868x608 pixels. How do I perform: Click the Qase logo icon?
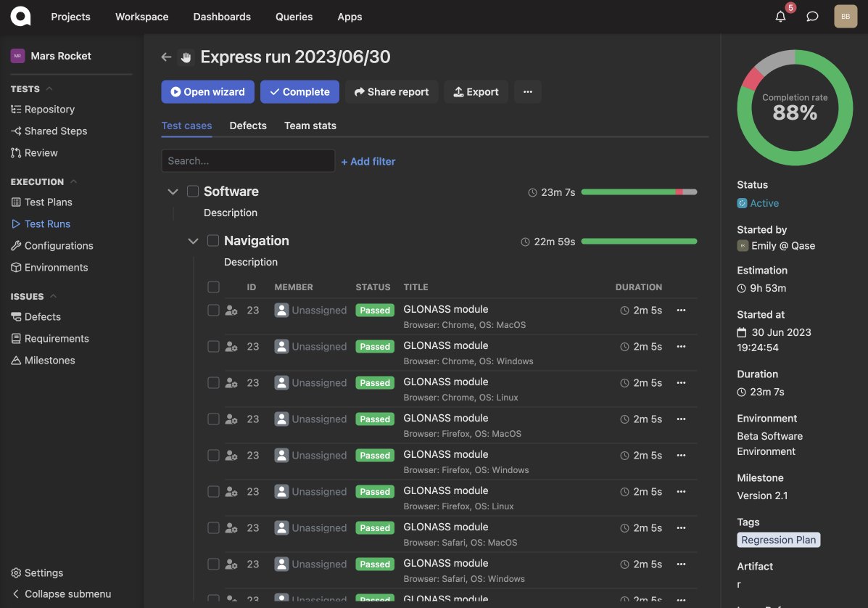point(21,16)
